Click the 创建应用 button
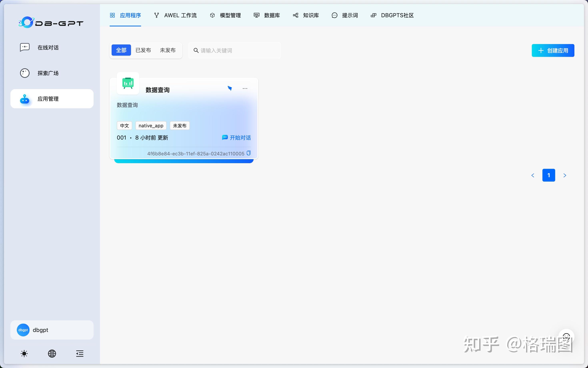The width and height of the screenshot is (588, 368). point(553,50)
